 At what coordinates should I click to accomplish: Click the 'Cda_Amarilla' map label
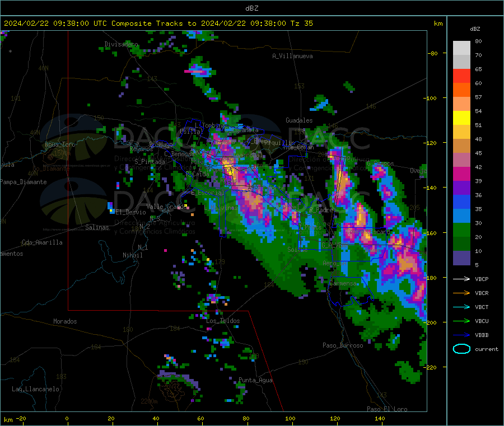(42, 242)
